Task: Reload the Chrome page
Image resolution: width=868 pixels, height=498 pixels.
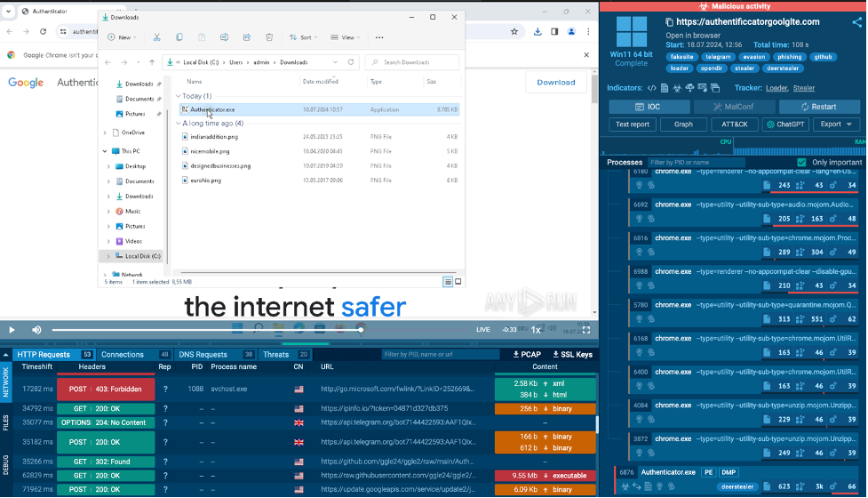Action: click(x=44, y=32)
